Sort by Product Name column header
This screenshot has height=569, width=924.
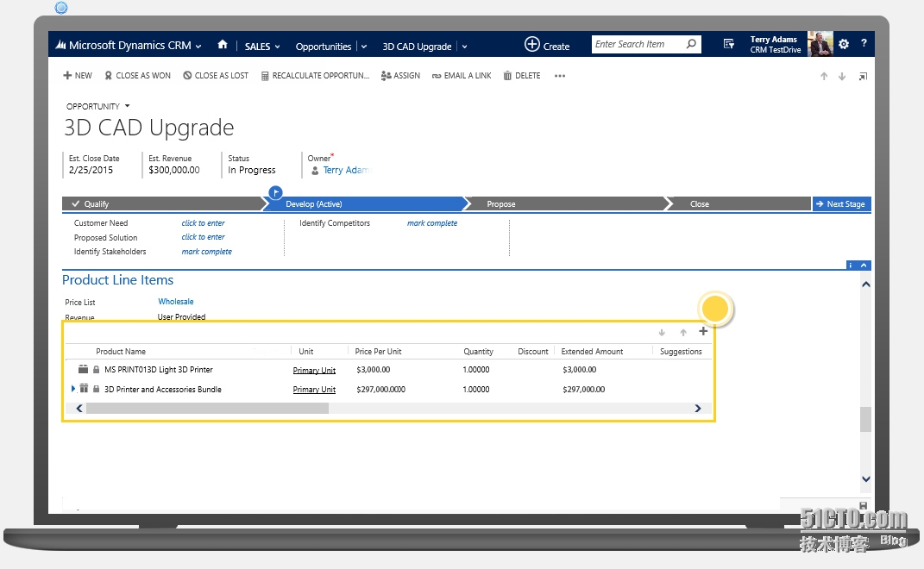[x=121, y=352]
